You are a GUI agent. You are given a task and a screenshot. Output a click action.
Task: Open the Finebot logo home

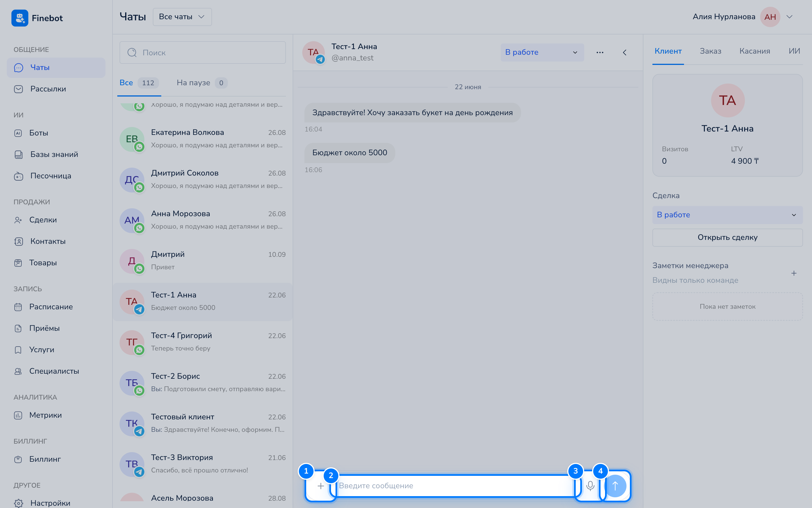tap(37, 18)
